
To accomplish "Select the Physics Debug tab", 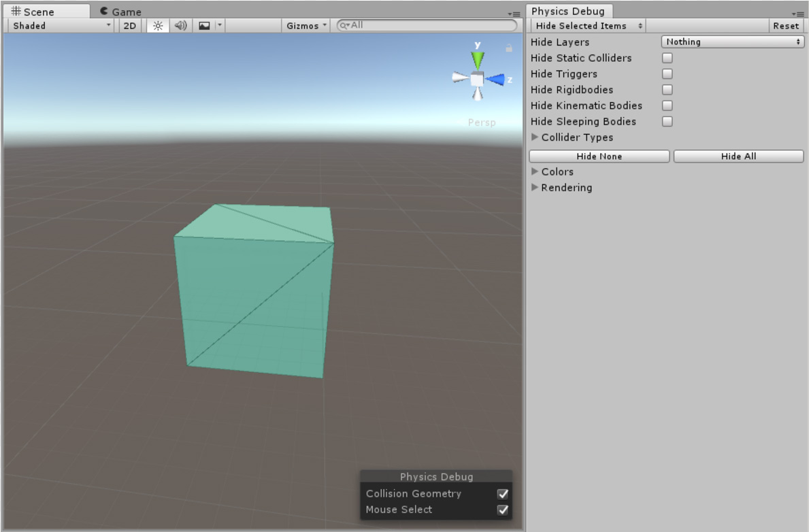I will 569,11.
